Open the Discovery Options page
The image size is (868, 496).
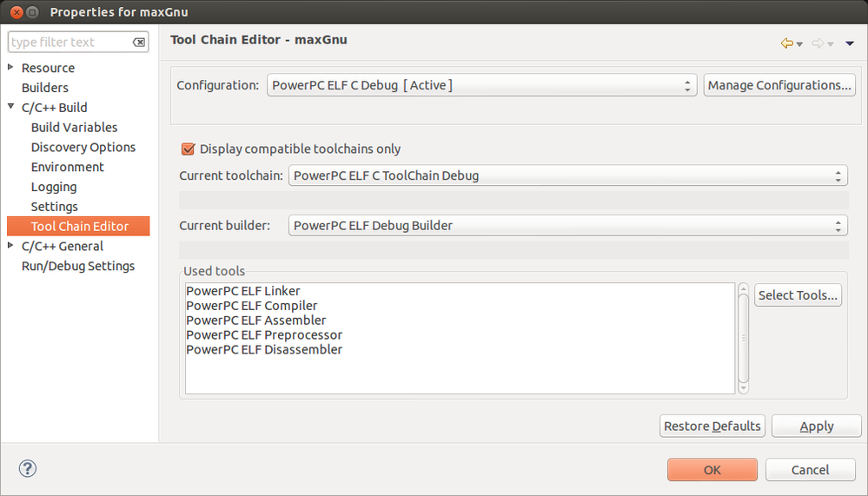[83, 148]
